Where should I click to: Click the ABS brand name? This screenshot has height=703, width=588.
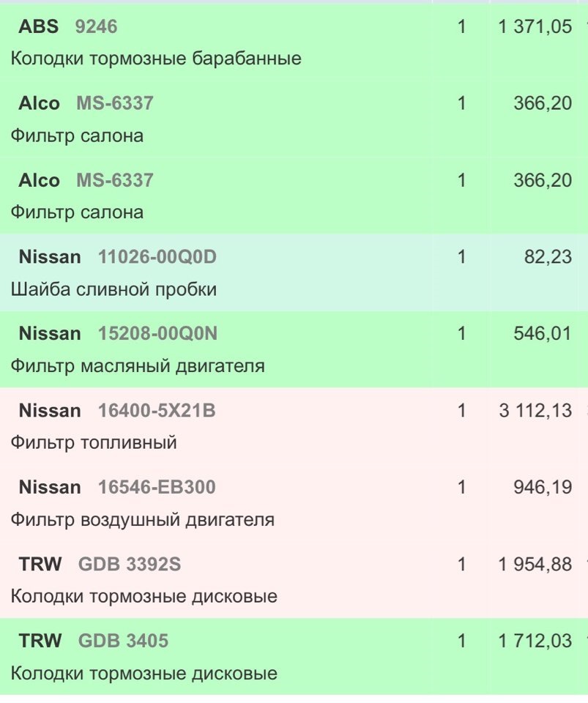click(39, 26)
